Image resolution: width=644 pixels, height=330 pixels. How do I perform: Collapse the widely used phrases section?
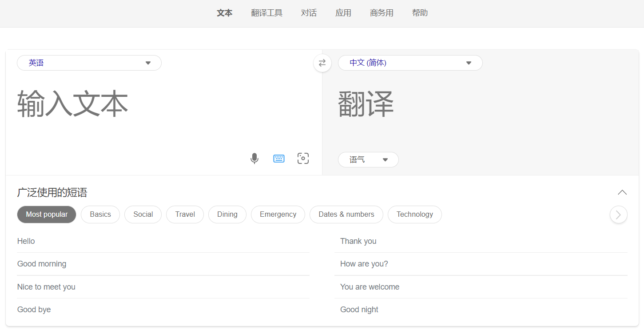point(622,192)
